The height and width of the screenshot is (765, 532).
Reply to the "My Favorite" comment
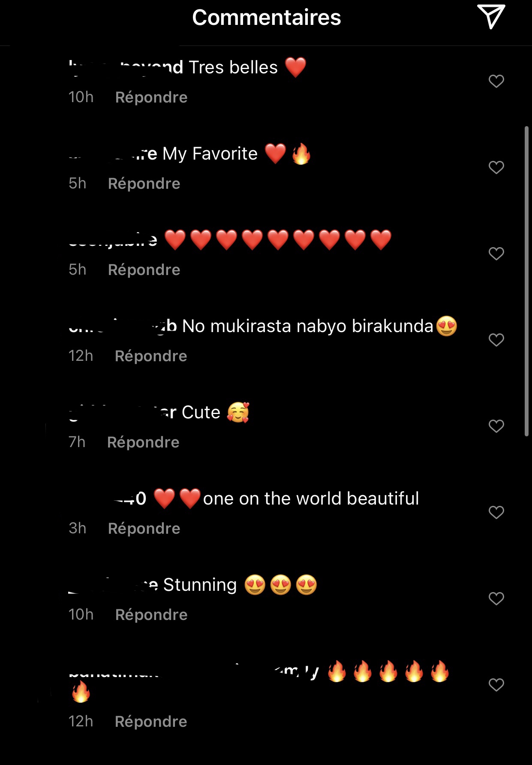[x=144, y=184]
